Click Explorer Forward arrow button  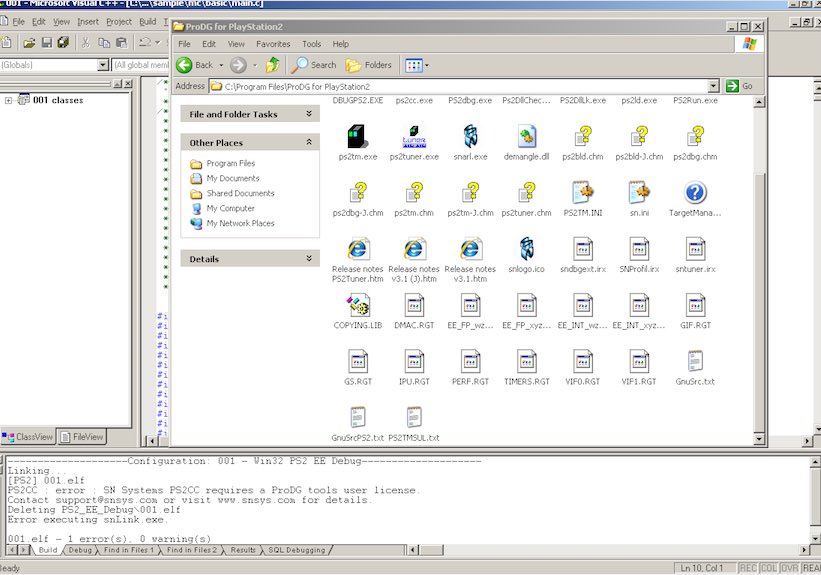[x=238, y=65]
